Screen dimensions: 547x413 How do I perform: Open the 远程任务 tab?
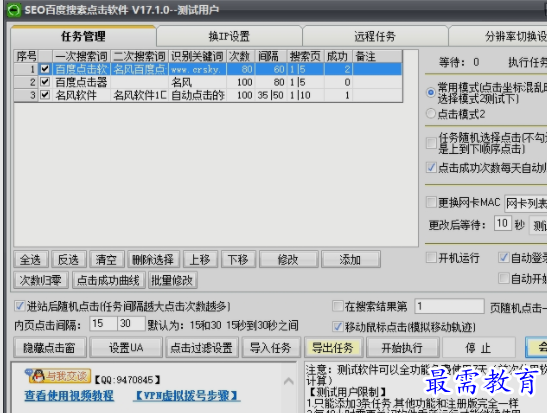[375, 36]
